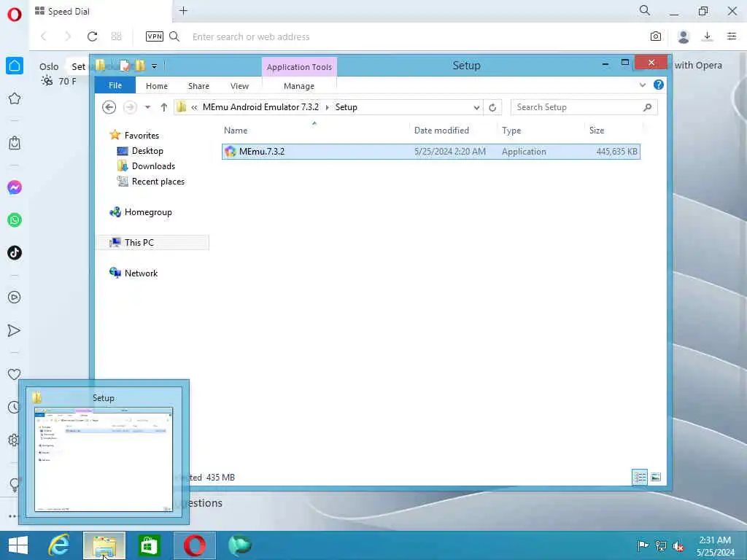Open the View ribbon tab
Image resolution: width=747 pixels, height=560 pixels.
[x=239, y=86]
